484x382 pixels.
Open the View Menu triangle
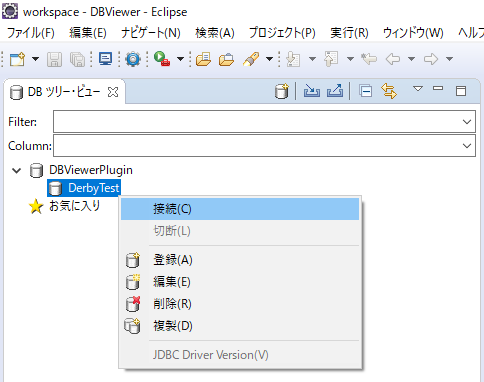point(418,89)
